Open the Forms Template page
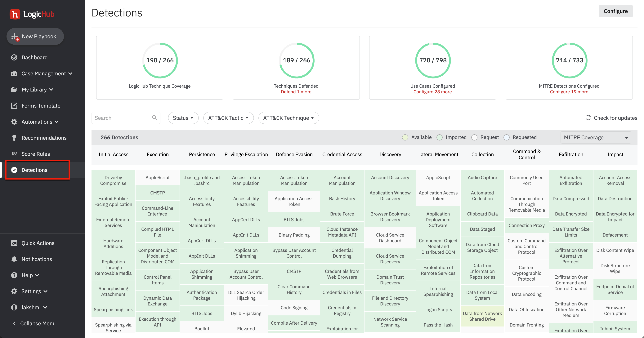Screen dimensions: 644x338 point(41,105)
